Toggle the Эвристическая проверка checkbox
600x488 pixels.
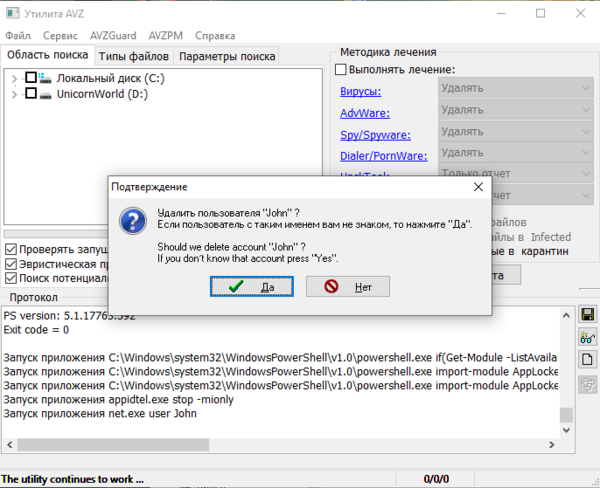click(11, 264)
